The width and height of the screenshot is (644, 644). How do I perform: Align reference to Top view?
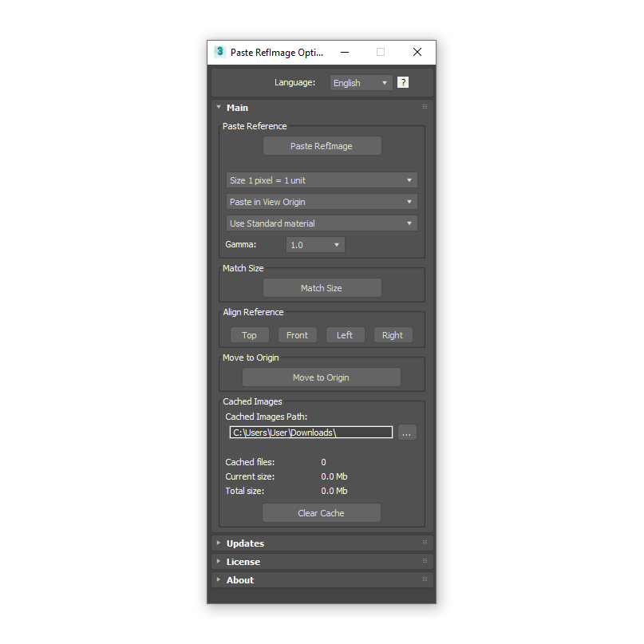click(x=249, y=335)
